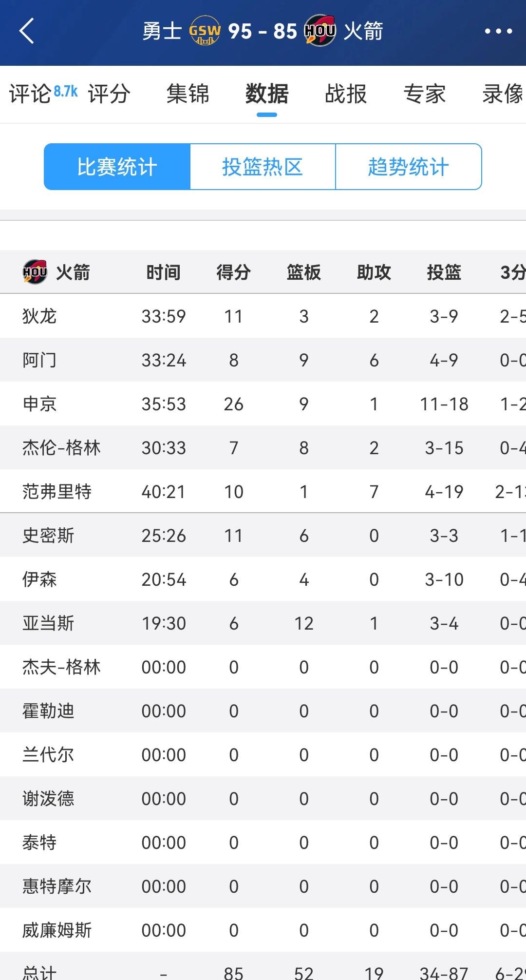View player 狄龙's profile
This screenshot has width=526, height=980.
tap(39, 316)
